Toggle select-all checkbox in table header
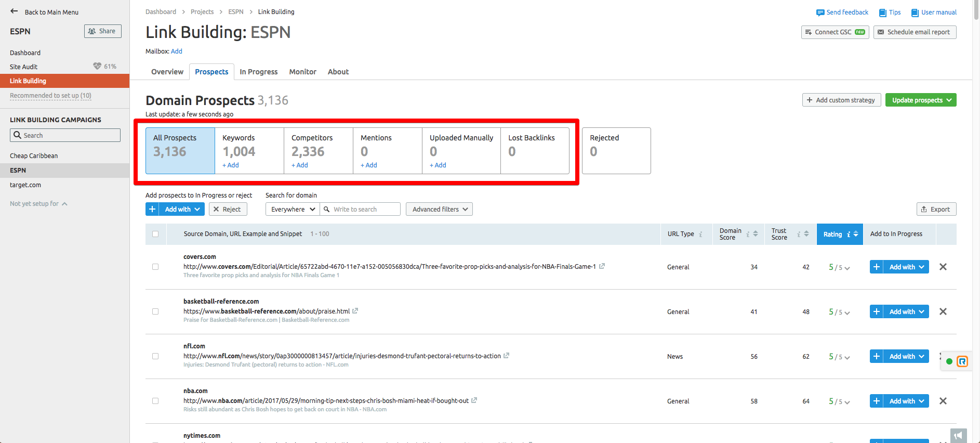Image resolution: width=980 pixels, height=443 pixels. (155, 234)
